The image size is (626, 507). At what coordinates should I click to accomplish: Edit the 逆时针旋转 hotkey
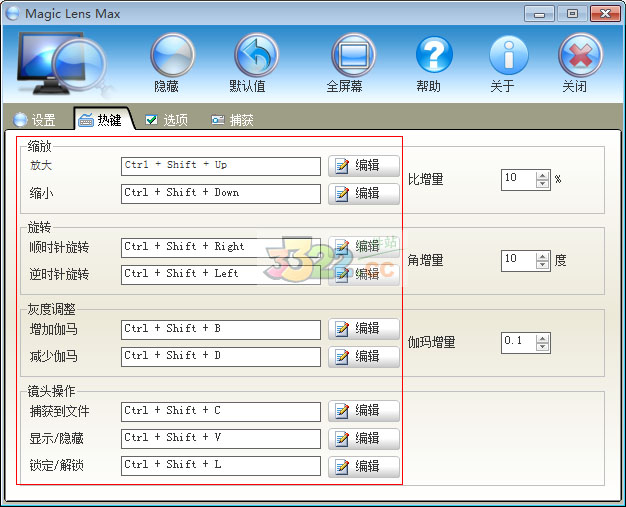point(364,275)
